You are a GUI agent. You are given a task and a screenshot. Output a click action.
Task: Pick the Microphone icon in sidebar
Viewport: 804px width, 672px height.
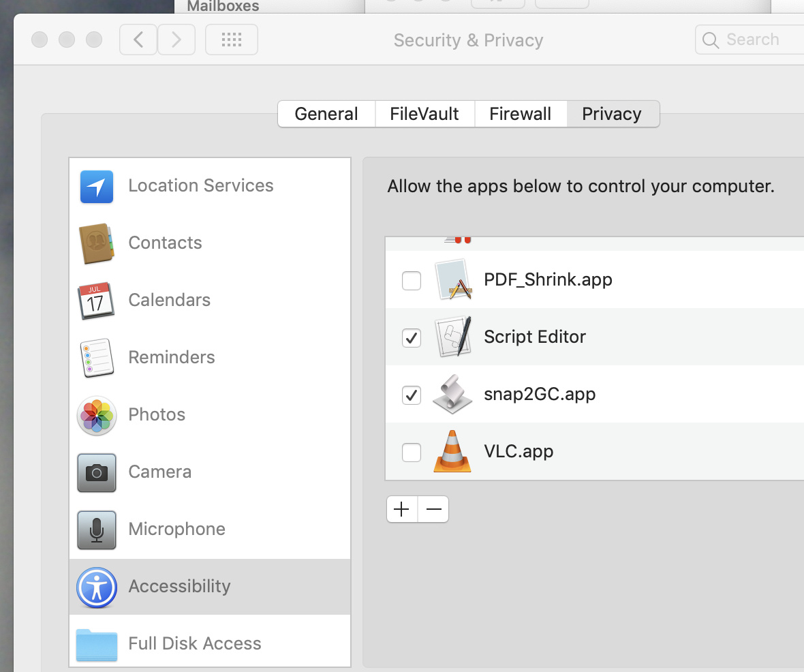point(97,530)
